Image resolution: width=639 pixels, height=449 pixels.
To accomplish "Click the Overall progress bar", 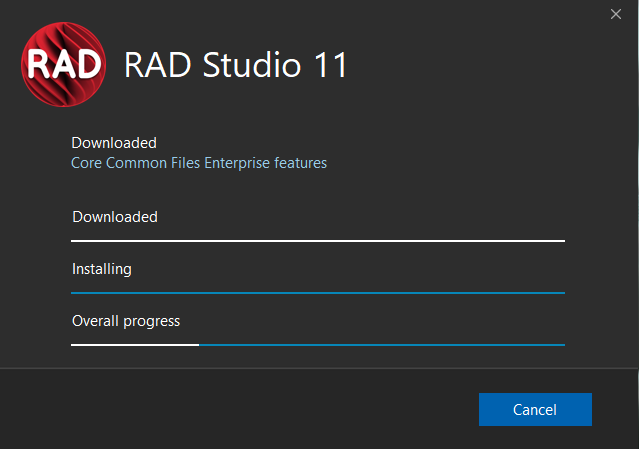I will [318, 345].
